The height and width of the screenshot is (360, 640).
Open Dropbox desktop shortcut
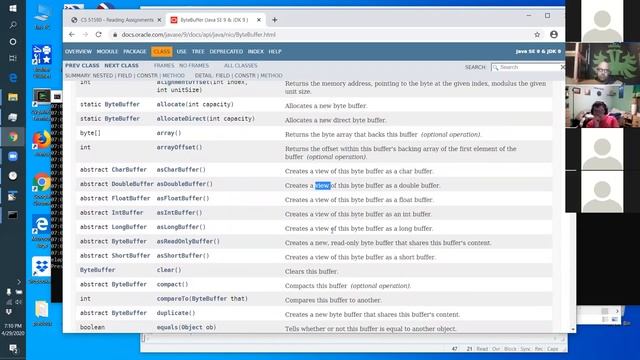click(41, 270)
